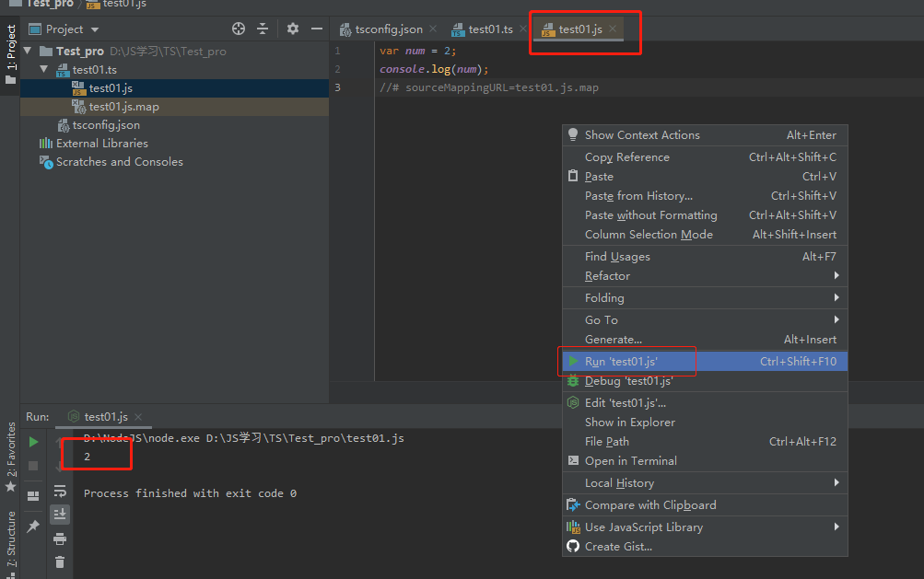Choose Create Gist... menu entry
This screenshot has width=924, height=579.
point(705,547)
